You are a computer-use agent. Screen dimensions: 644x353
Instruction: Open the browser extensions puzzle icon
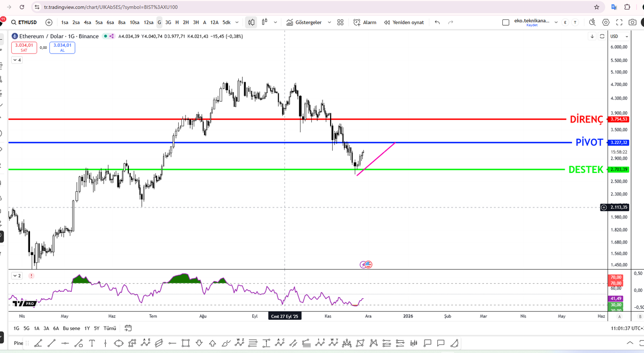coord(627,8)
